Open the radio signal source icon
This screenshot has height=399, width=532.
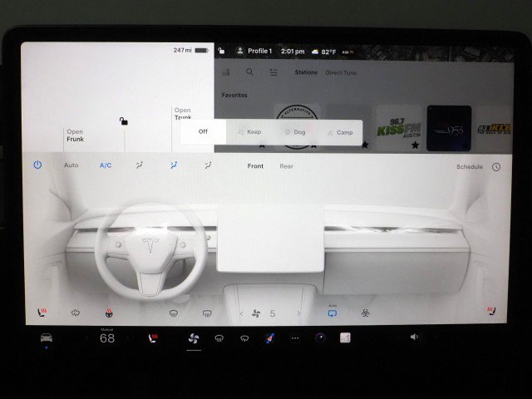tap(226, 71)
